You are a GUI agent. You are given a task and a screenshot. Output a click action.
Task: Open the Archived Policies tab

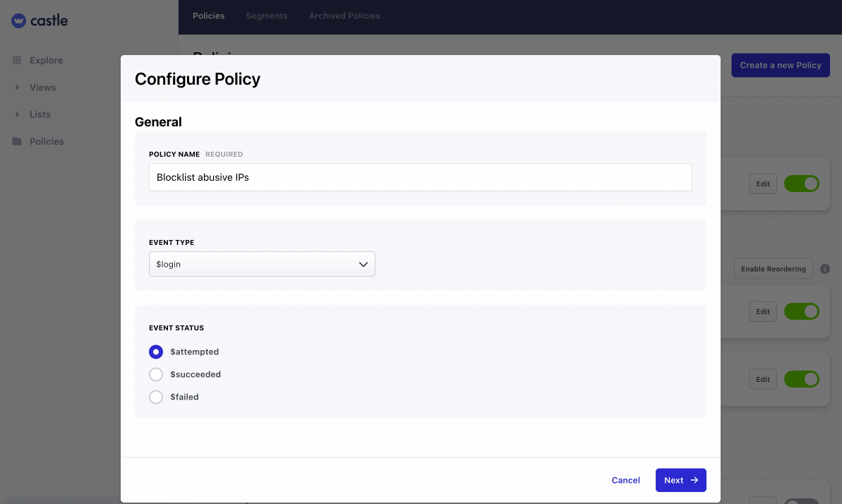click(x=344, y=16)
